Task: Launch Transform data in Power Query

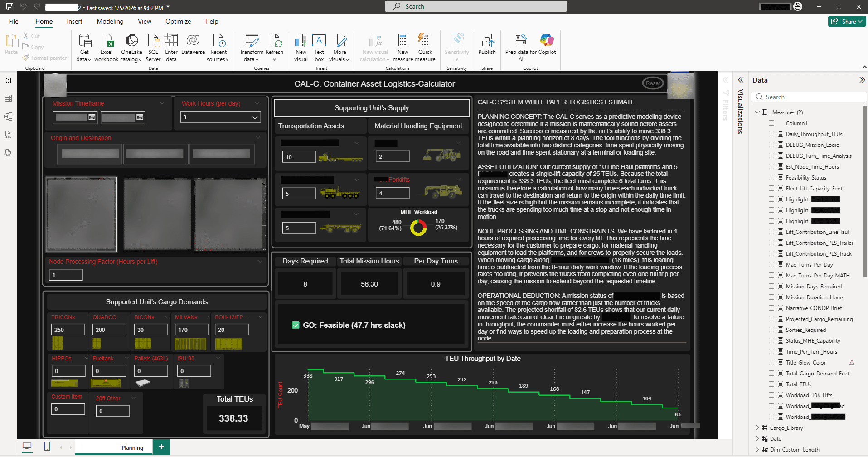Action: point(251,47)
